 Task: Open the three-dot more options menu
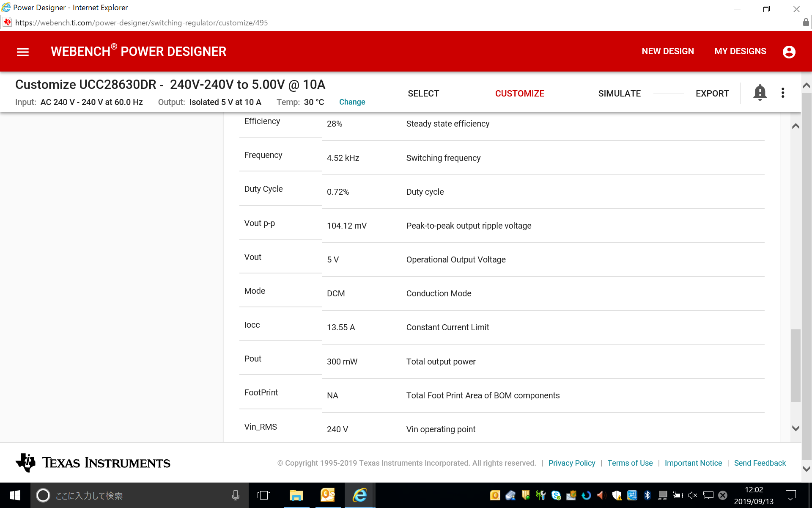783,93
